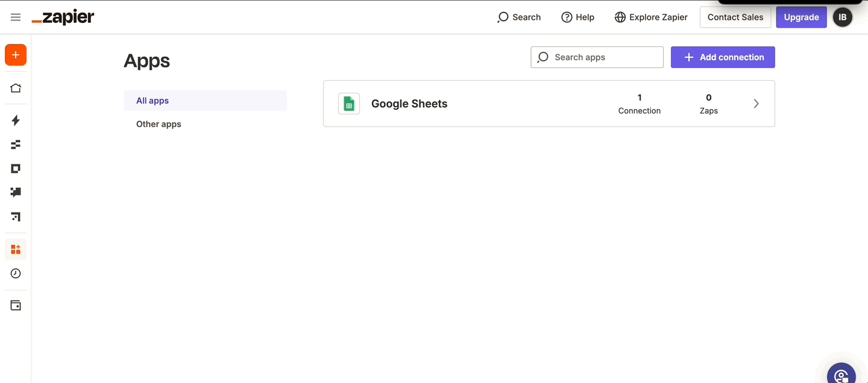Image resolution: width=868 pixels, height=383 pixels.
Task: Click the Add connection button
Action: (x=723, y=57)
